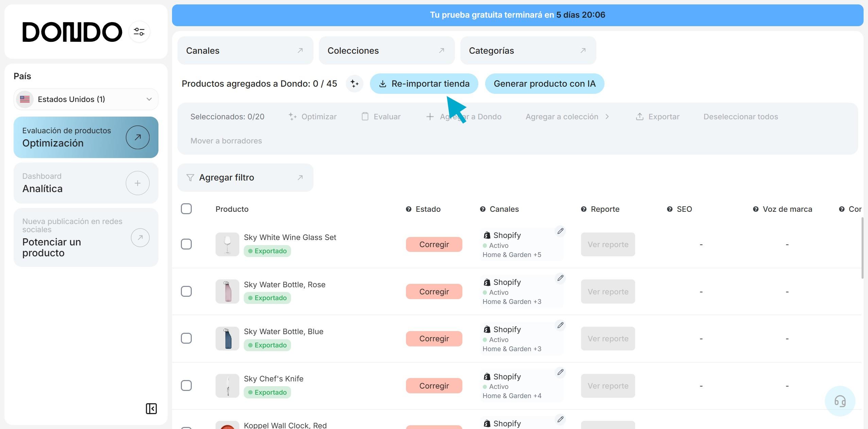Open the Estados Unidos country dropdown
Image resolution: width=868 pixels, height=429 pixels.
coord(86,99)
